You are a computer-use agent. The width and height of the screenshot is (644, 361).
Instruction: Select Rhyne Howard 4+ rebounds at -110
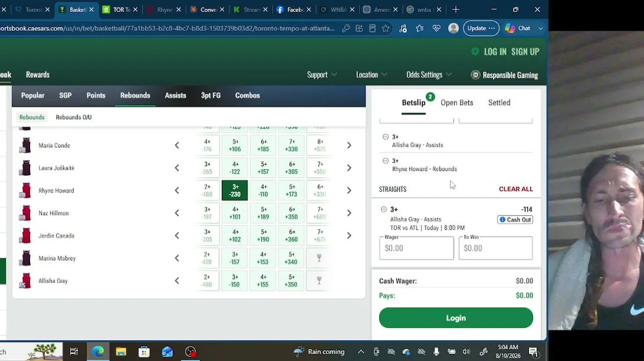coord(263,191)
